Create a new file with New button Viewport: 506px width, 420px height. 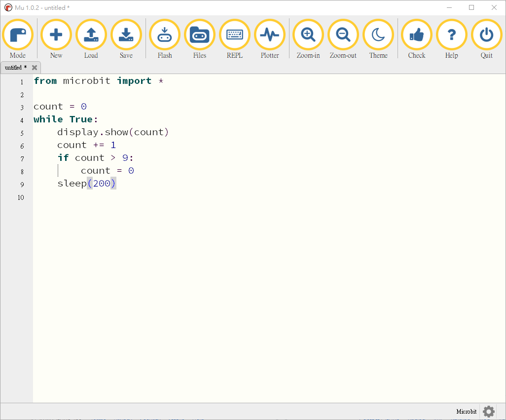56,35
